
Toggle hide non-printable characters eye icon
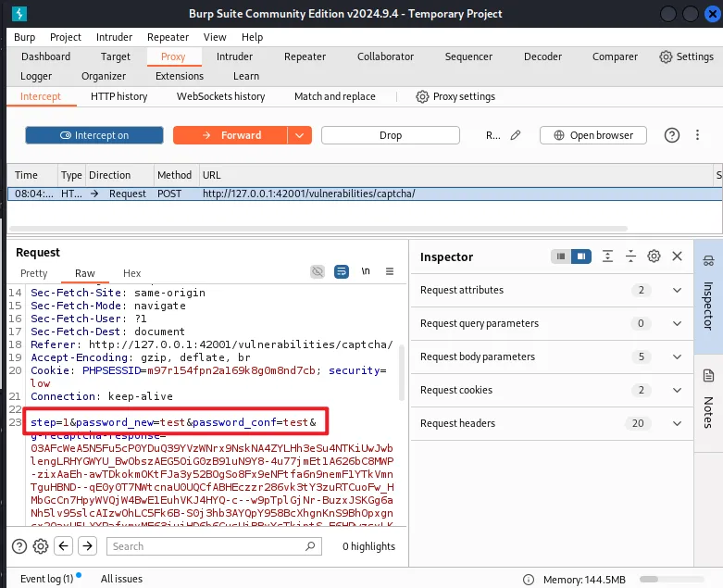[318, 271]
